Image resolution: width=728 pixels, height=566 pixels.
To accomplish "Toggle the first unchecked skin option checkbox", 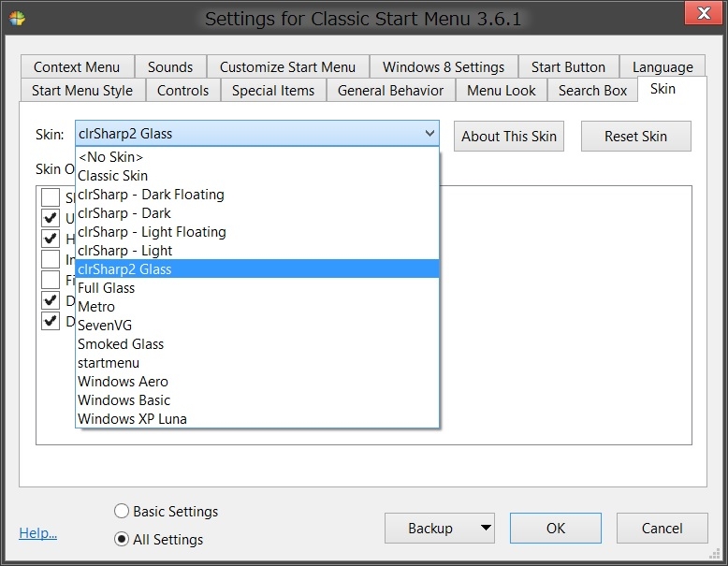I will click(51, 196).
